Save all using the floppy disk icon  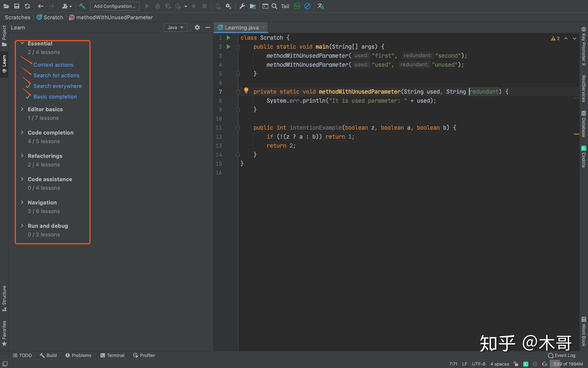point(17,6)
